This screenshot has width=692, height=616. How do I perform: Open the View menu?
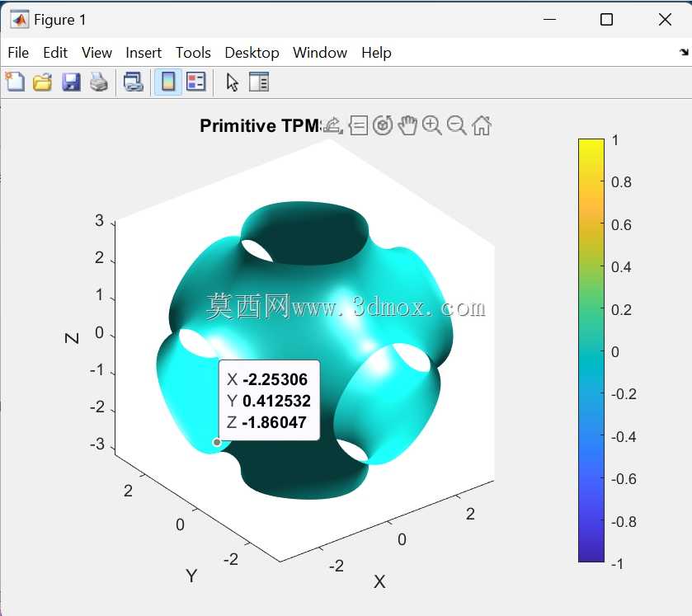pos(97,53)
